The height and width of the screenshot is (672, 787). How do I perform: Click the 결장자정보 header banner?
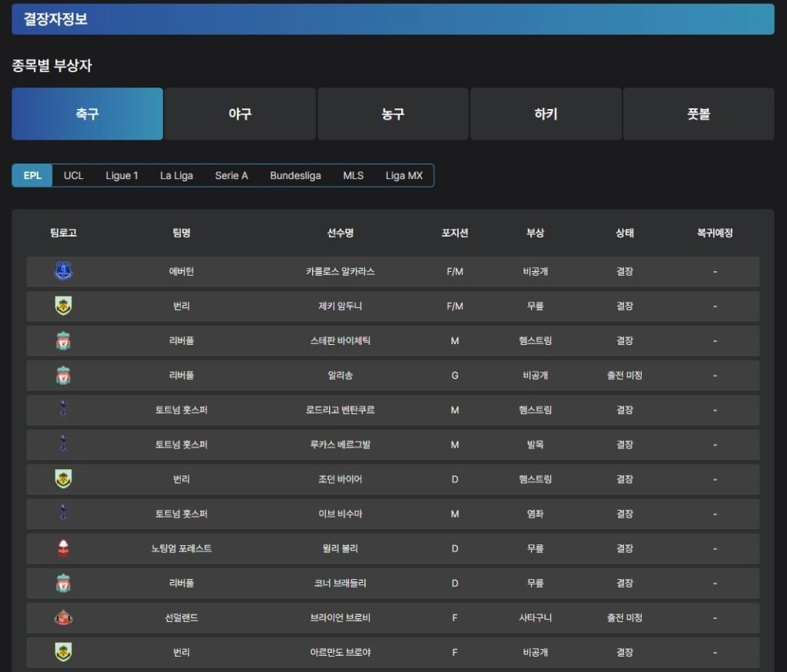393,19
